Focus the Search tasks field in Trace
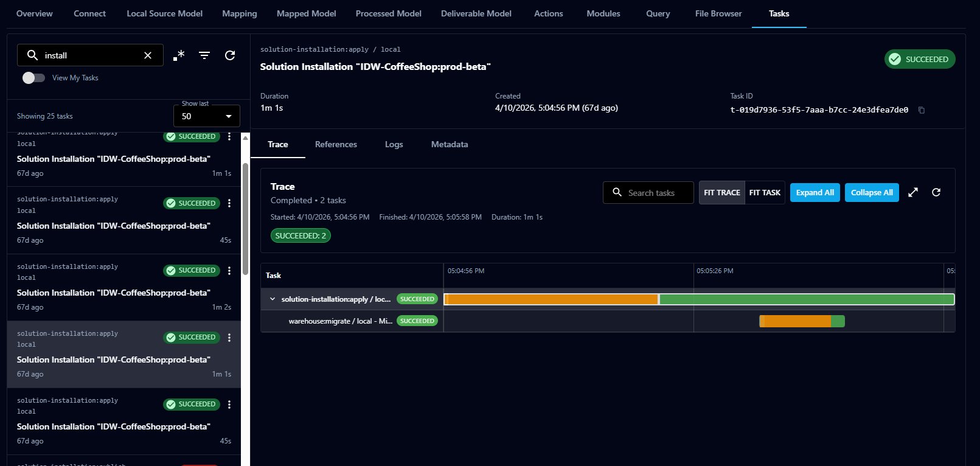Screen dimensions: 980x466 click(648, 193)
